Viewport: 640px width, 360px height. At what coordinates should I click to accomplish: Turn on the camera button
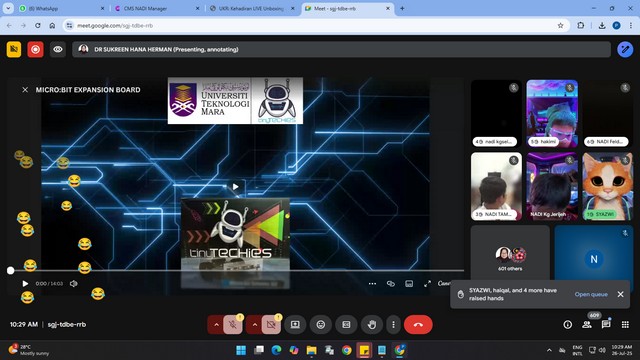pos(271,324)
